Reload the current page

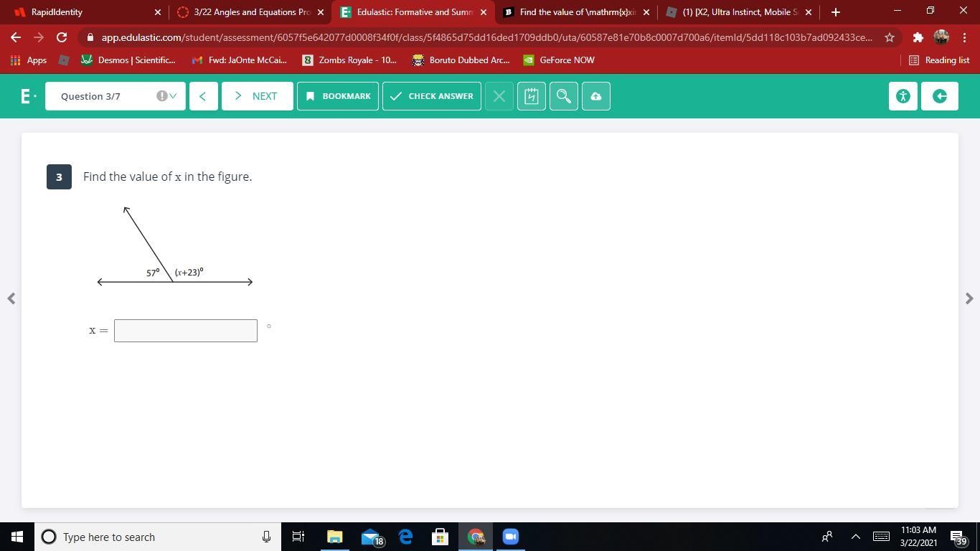62,37
